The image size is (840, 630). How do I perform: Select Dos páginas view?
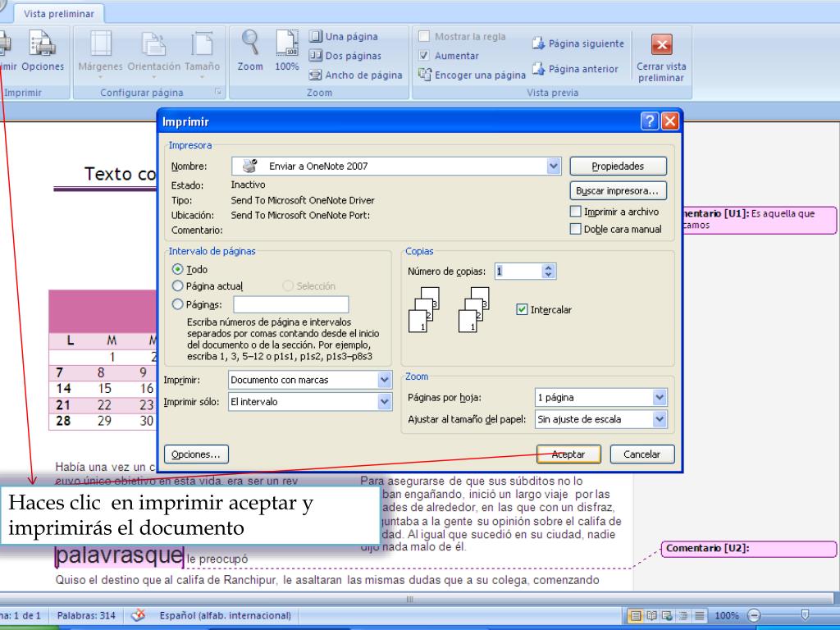click(x=345, y=56)
